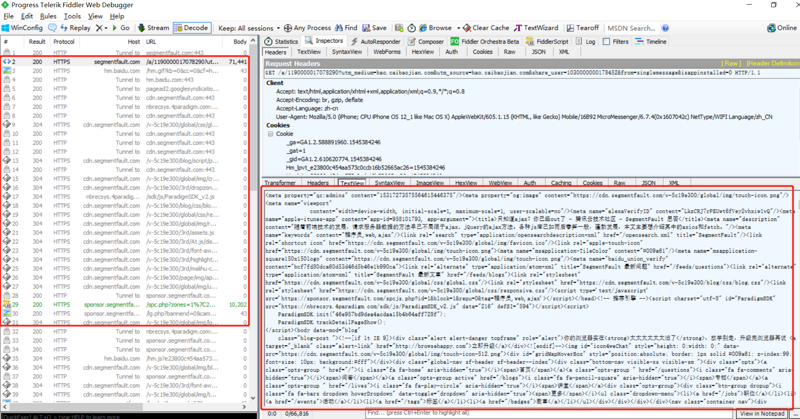The image size is (800, 419).
Task: Open the Tools menu
Action: 72,16
